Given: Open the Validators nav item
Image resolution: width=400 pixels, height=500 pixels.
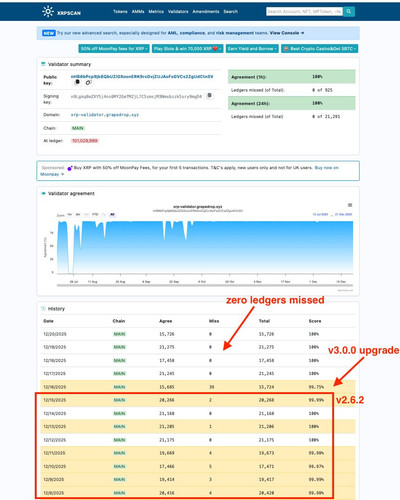Looking at the screenshot, I should coord(178,12).
